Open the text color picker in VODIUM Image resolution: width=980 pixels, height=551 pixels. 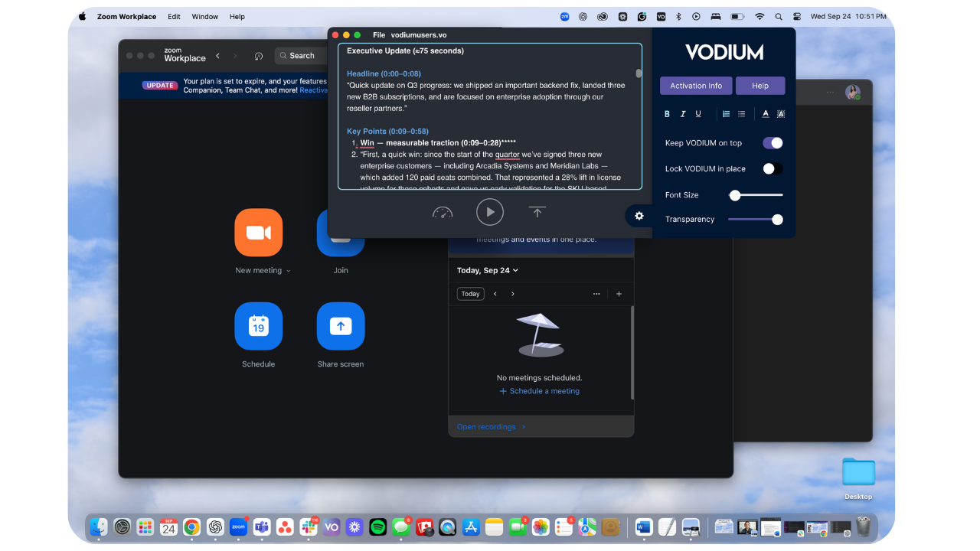[766, 114]
